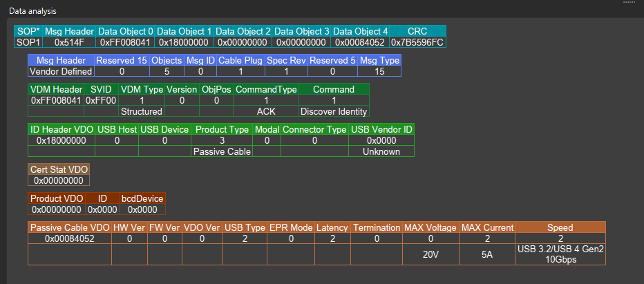Select the Vendor Defined cell

click(x=61, y=71)
